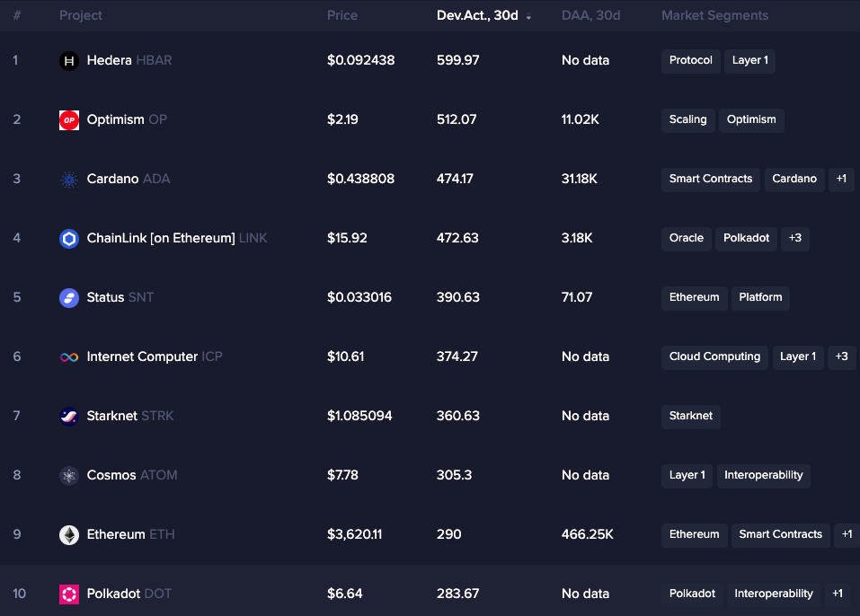This screenshot has width=860, height=616.
Task: Open the Cardano project link
Action: [112, 179]
